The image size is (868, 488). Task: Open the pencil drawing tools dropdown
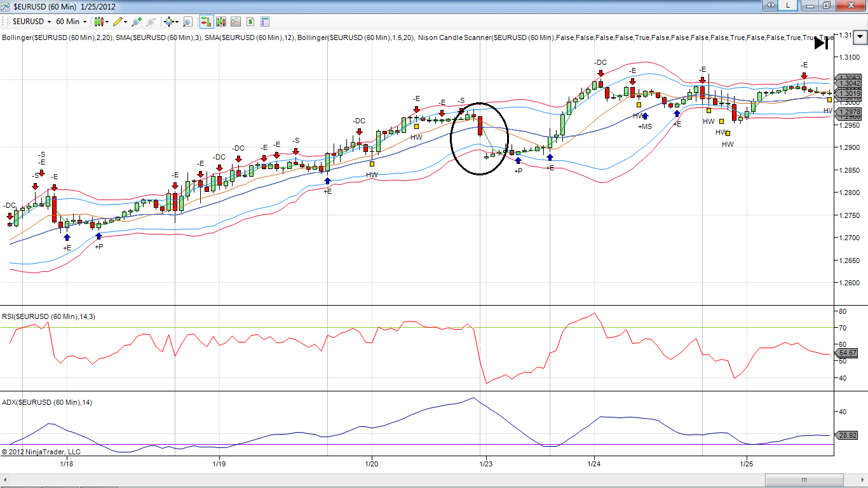pos(120,21)
